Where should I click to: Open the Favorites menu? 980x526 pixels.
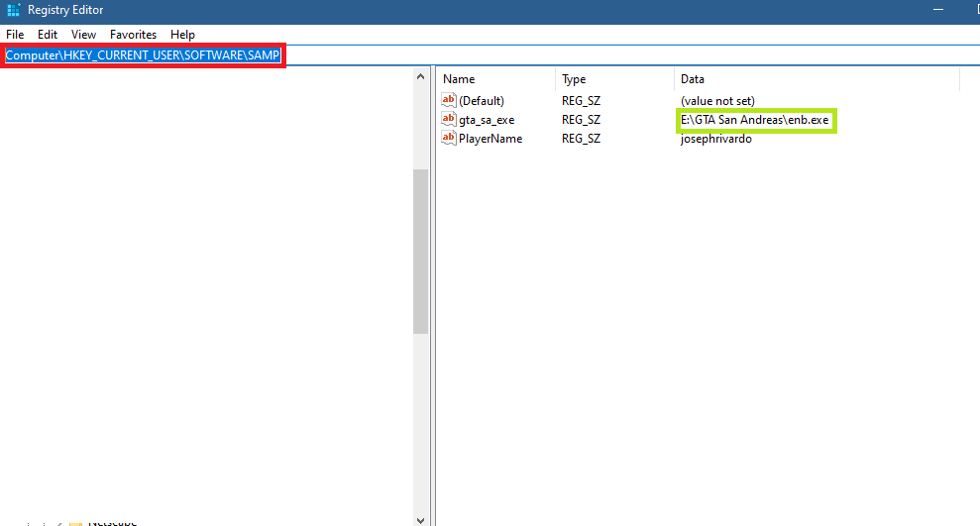(133, 35)
